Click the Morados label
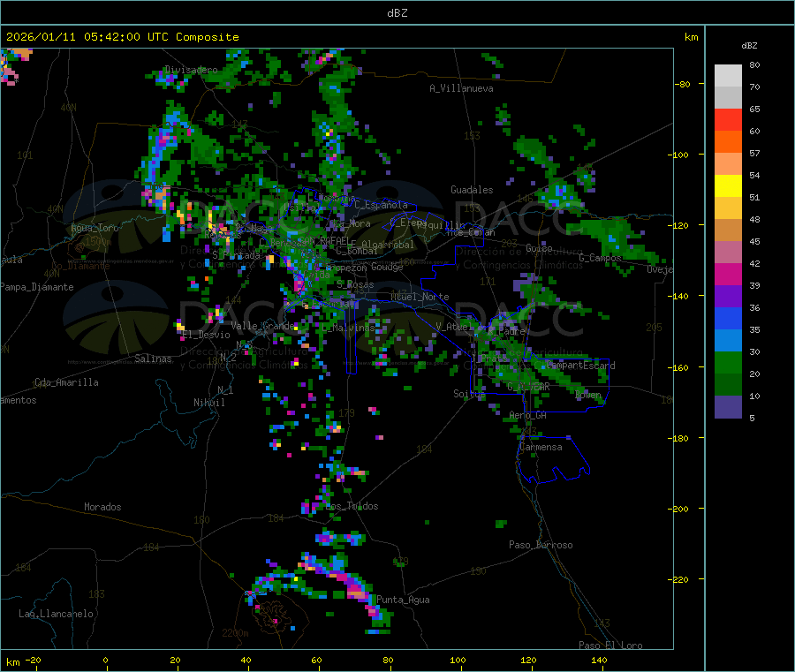 [x=102, y=507]
